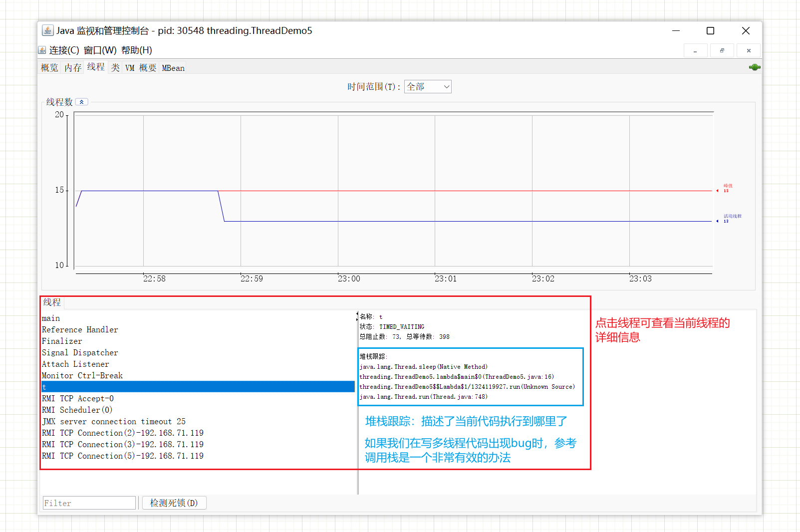
Task: Collapse the 线程数 chart panel
Action: click(x=82, y=102)
